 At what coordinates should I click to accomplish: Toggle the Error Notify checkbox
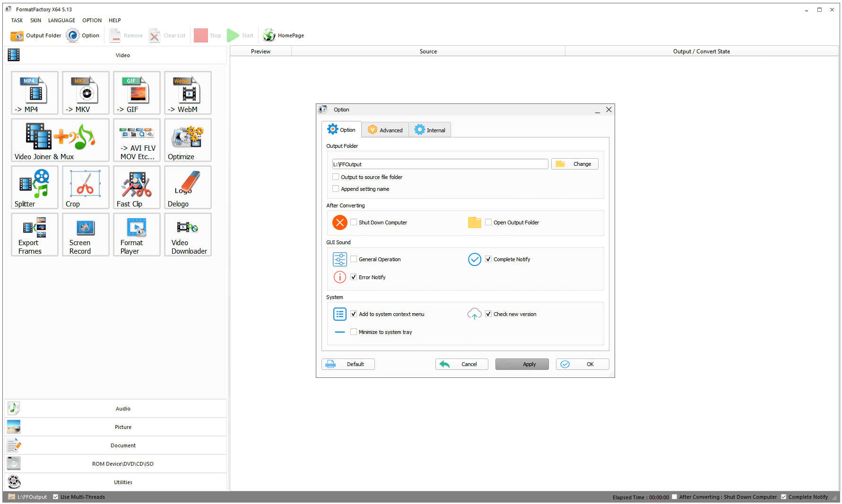click(x=354, y=277)
